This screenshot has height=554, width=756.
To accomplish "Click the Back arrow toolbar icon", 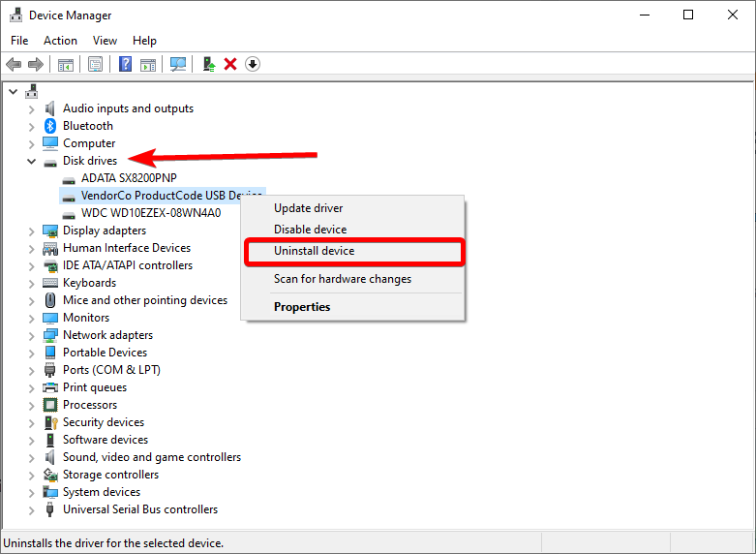I will (14, 64).
